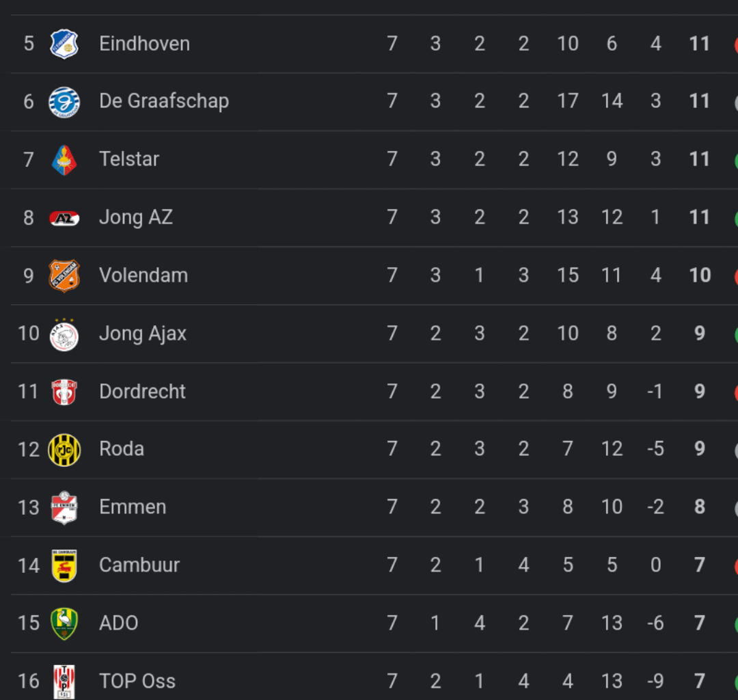Open the Cambuur team name
Image resolution: width=738 pixels, height=700 pixels.
coord(139,565)
